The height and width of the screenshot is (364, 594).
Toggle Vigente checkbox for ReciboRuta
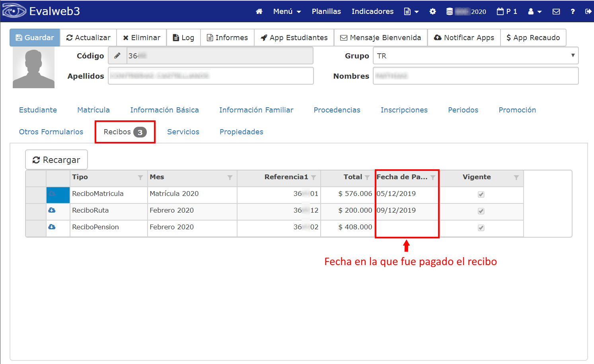(481, 211)
